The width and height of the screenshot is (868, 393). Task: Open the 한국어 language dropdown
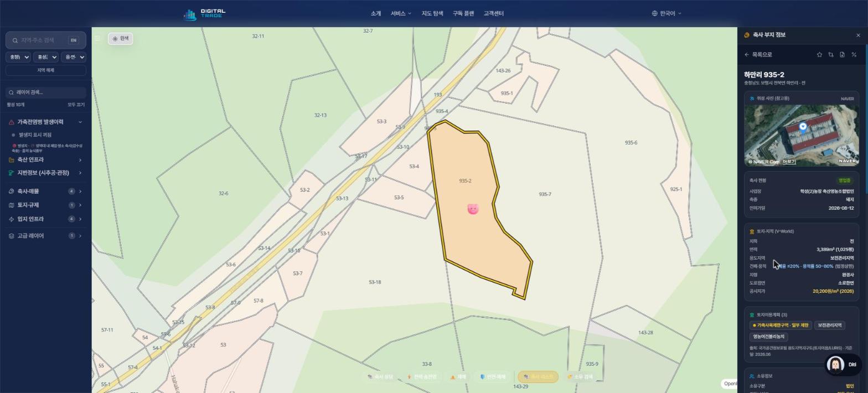(666, 13)
